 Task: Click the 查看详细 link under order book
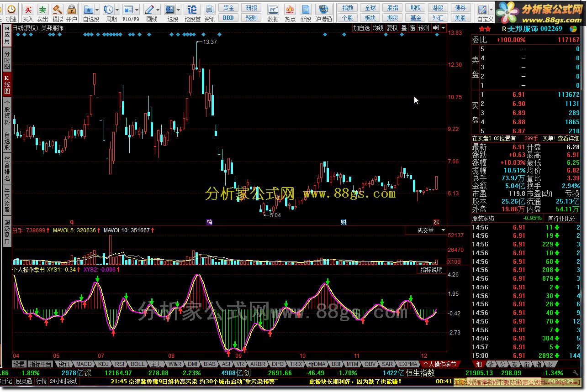[568, 138]
